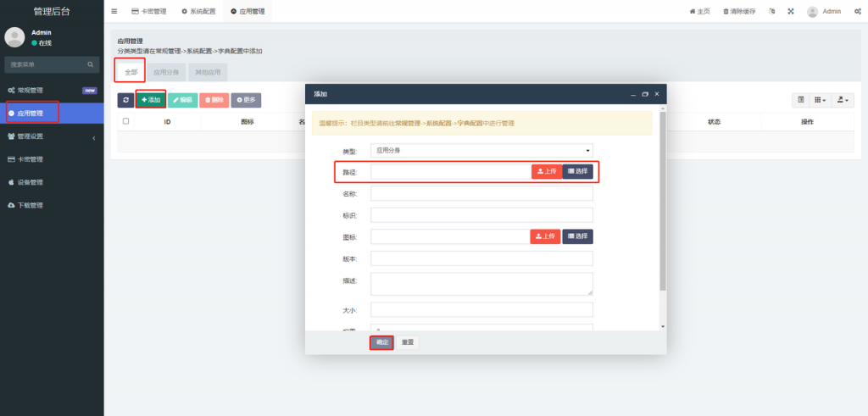Image resolution: width=868 pixels, height=416 pixels.
Task: Tick the select-all checkbox in table header
Action: pos(125,121)
